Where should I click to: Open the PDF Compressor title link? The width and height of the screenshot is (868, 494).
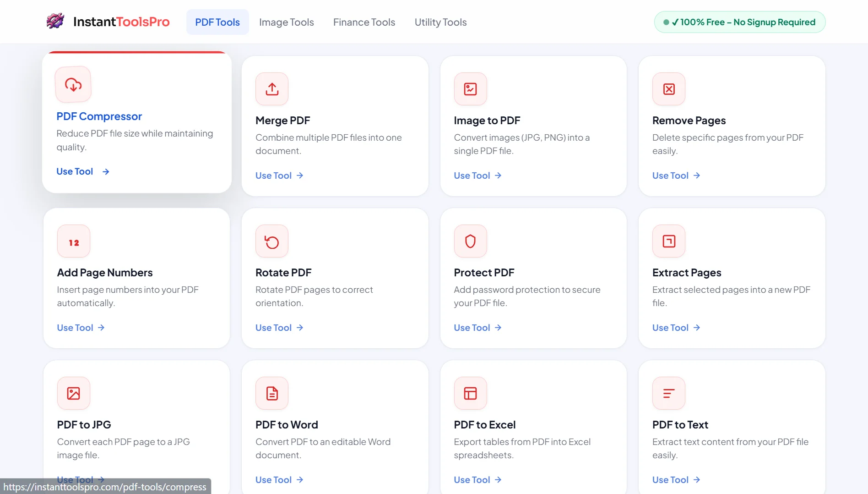coord(99,116)
